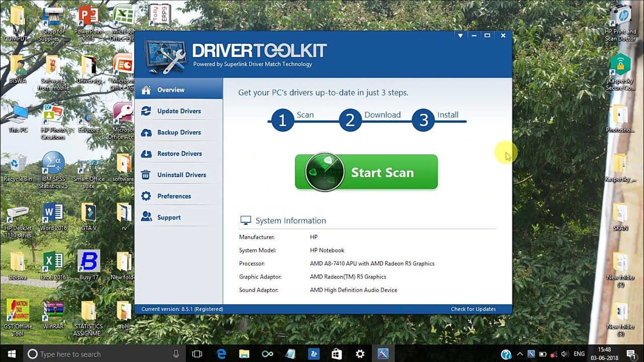The height and width of the screenshot is (362, 644).
Task: Select the GST Offline Tool icon
Action: 18,318
